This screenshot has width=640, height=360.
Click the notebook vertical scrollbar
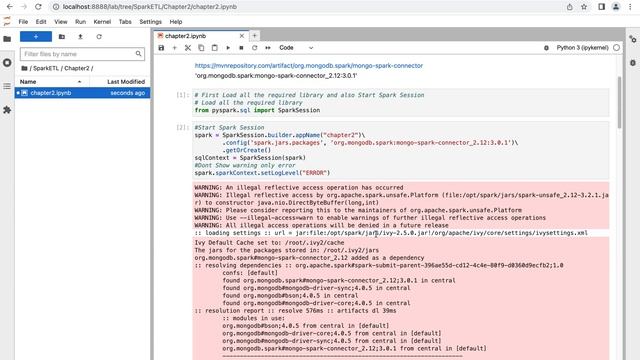(620, 102)
